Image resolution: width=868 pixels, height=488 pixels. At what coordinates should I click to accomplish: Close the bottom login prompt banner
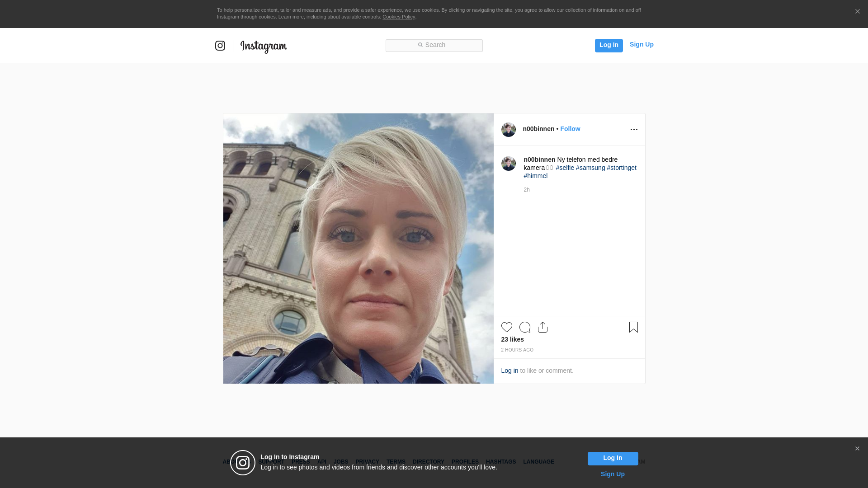[x=857, y=449]
